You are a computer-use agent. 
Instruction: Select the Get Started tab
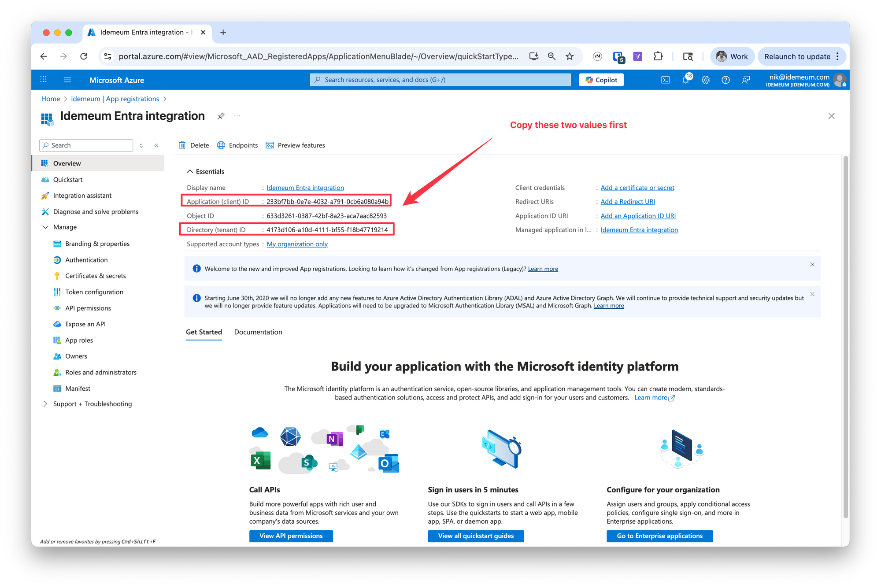click(x=204, y=332)
